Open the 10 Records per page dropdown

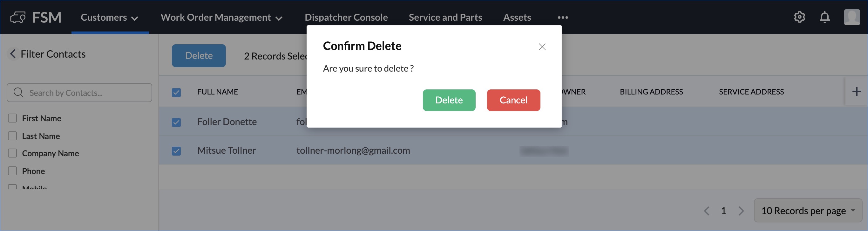(807, 211)
